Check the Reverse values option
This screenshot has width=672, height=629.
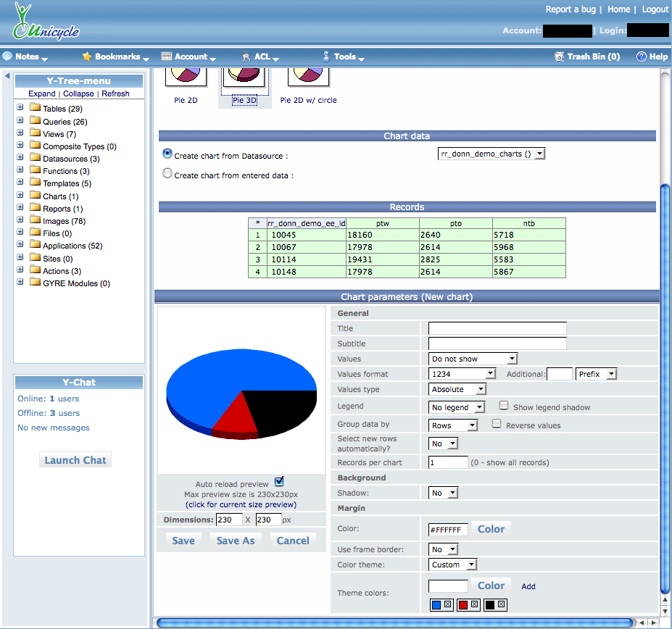tap(497, 424)
